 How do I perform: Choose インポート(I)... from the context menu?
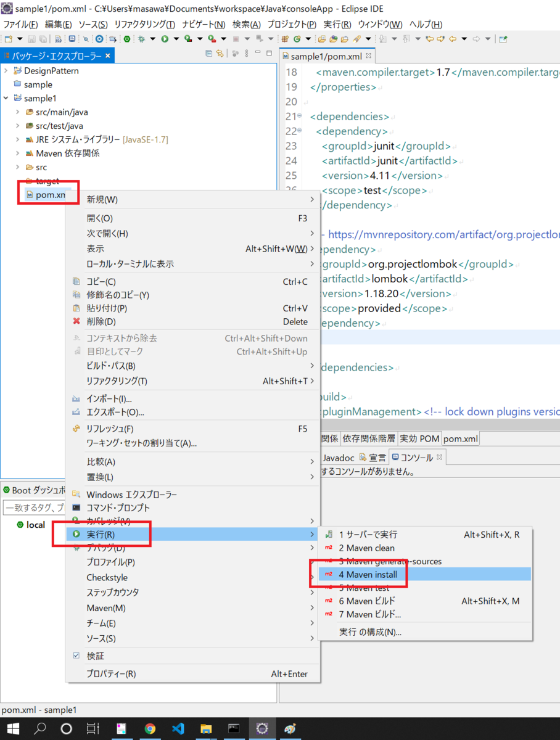point(192,399)
